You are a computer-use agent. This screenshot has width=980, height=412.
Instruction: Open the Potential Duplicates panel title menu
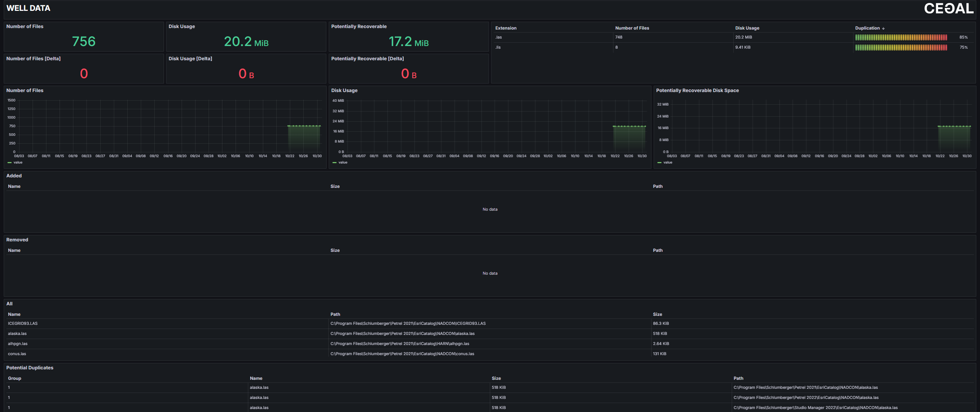[30, 367]
